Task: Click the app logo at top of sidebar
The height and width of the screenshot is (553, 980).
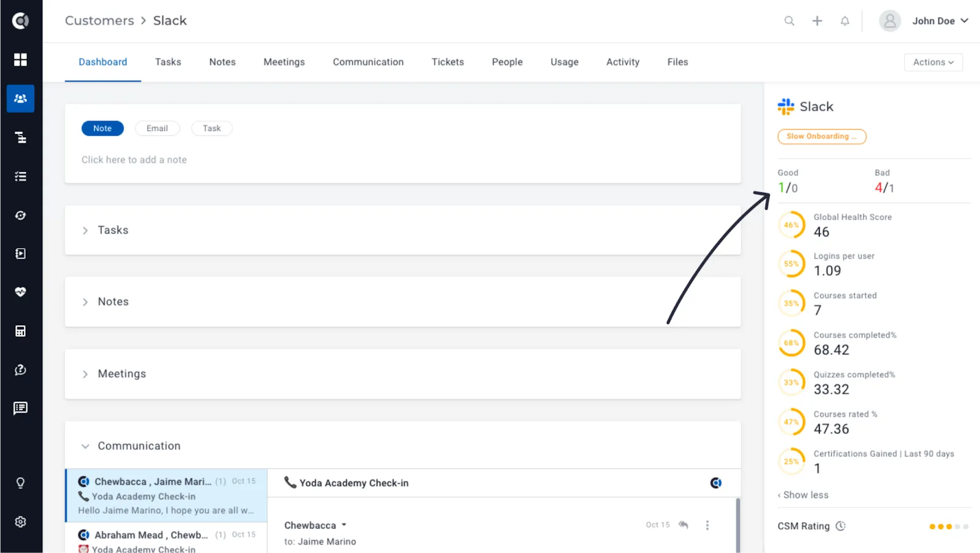Action: 20,21
